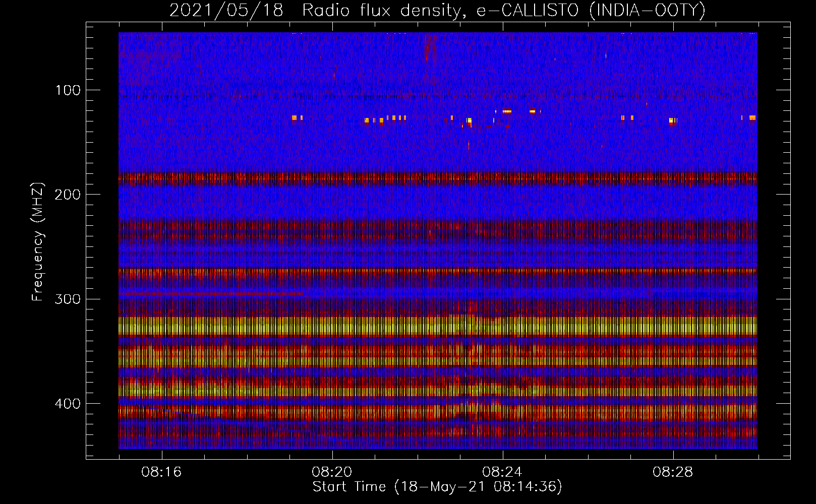Click the 08:28 time tick label
816x504 pixels.
point(673,472)
